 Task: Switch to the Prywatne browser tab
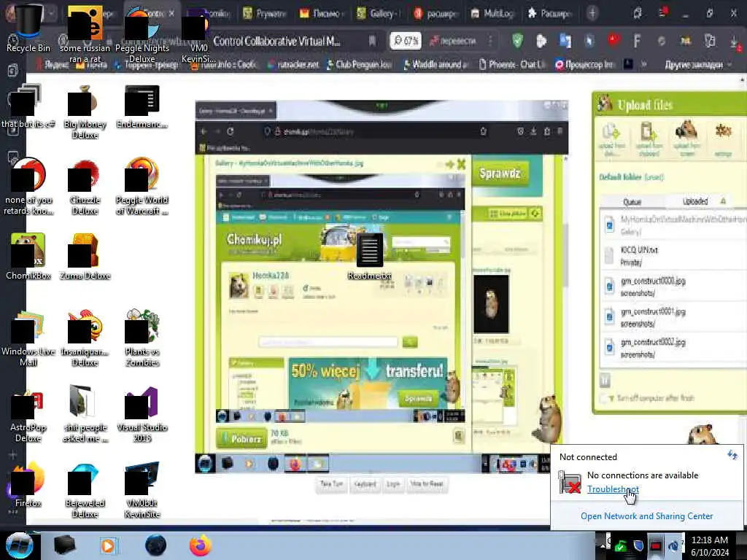[x=265, y=13]
